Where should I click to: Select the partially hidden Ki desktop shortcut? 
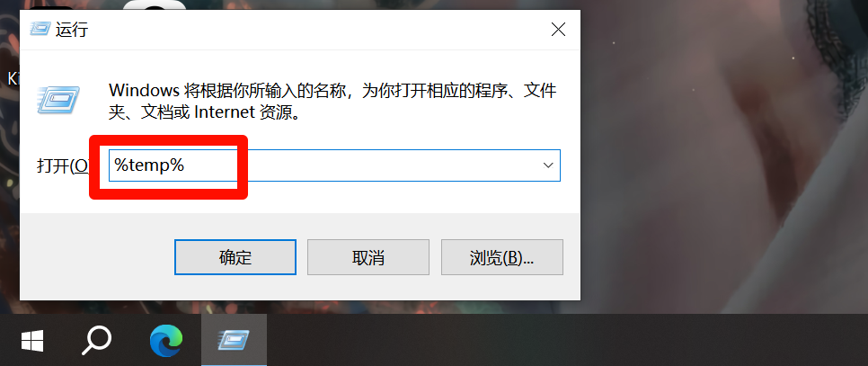point(13,78)
